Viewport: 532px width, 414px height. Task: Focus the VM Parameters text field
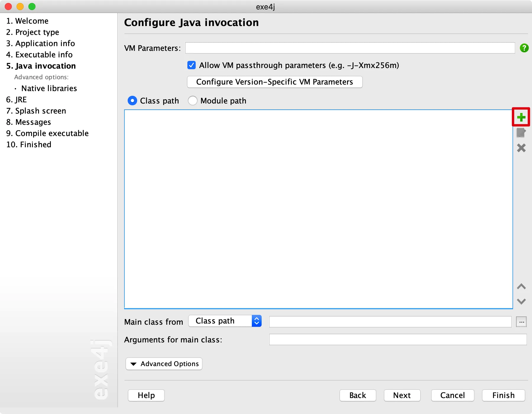(x=350, y=48)
